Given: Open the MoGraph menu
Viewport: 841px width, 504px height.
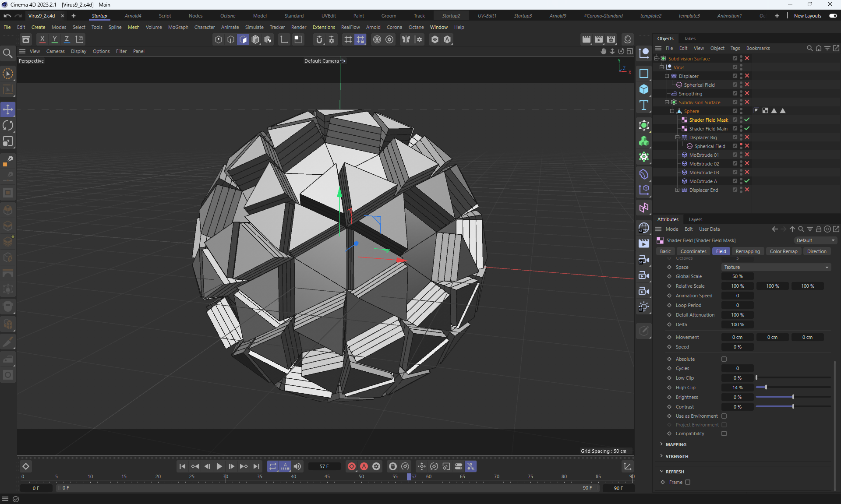Looking at the screenshot, I should 178,27.
